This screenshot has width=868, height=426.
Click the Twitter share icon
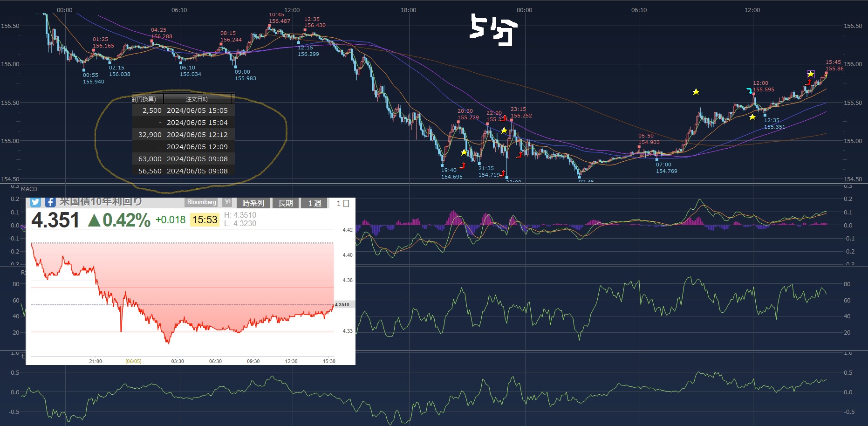[x=35, y=202]
